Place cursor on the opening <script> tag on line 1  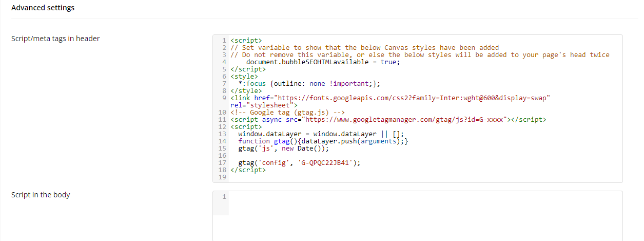(x=246, y=40)
